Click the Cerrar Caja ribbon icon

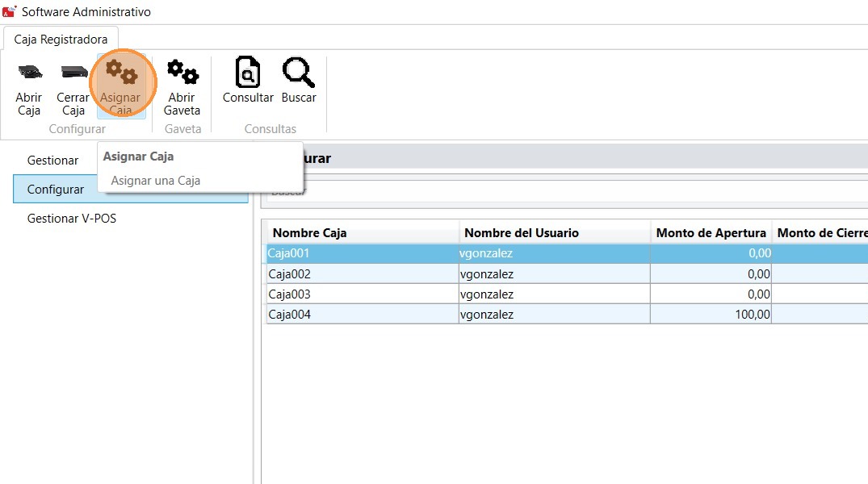[73, 73]
